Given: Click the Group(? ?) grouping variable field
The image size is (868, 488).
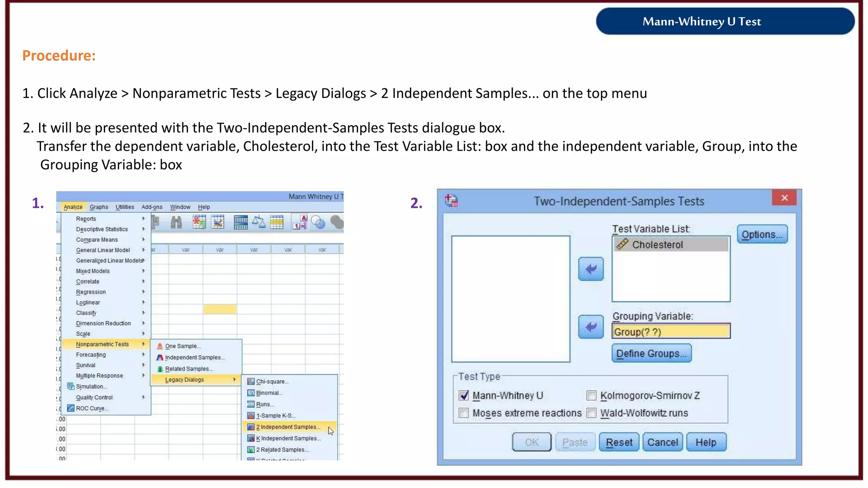Looking at the screenshot, I should pyautogui.click(x=671, y=331).
